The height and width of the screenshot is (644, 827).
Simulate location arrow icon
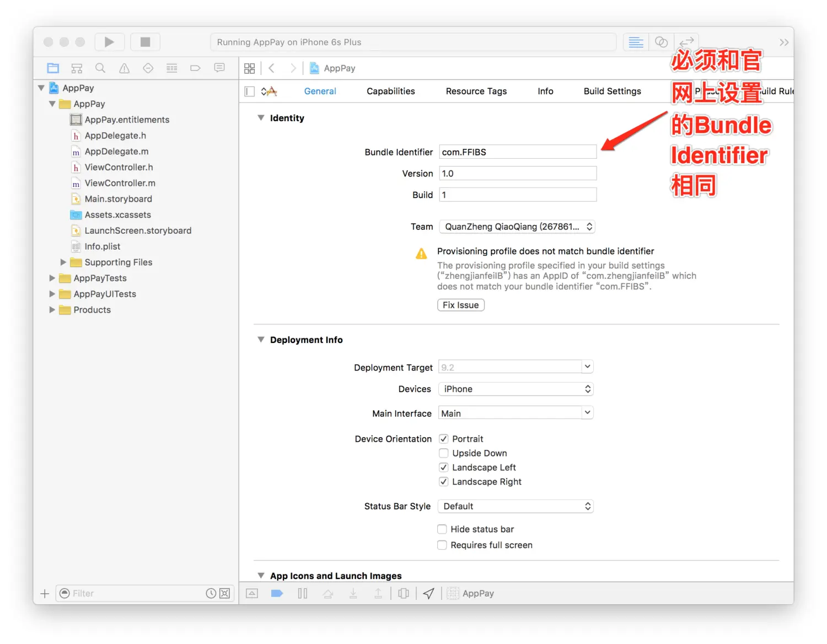429,593
